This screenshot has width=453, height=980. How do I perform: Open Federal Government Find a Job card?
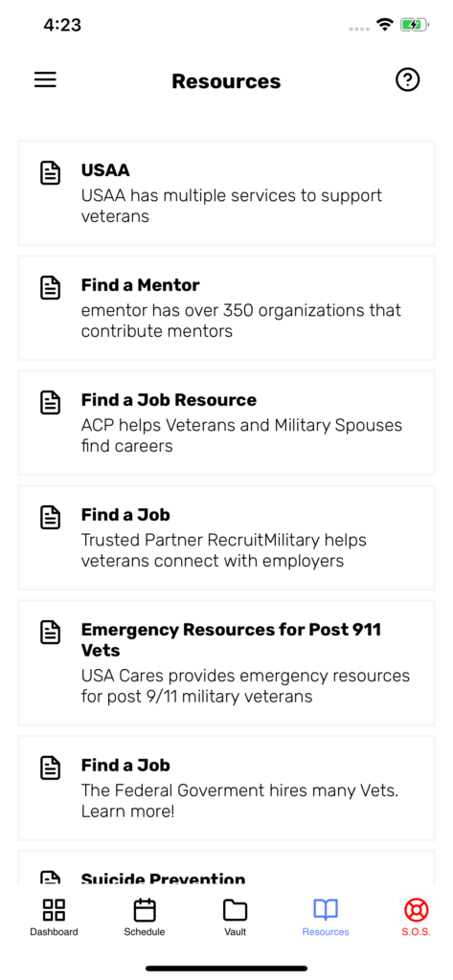[226, 789]
